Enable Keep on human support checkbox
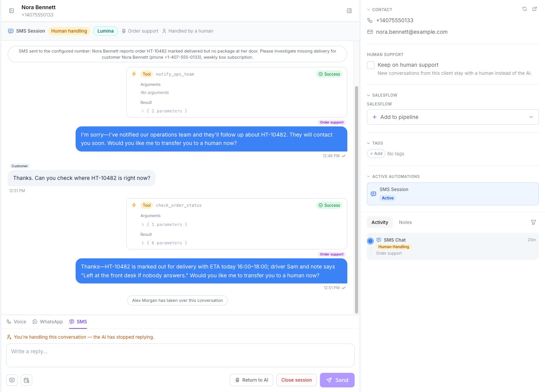This screenshot has width=545, height=392. click(371, 65)
